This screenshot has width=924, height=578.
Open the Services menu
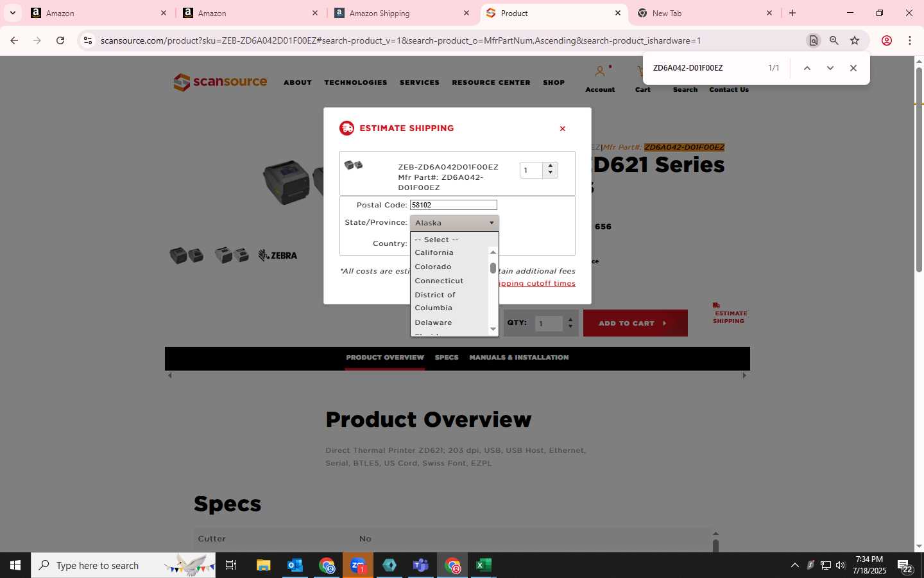420,82
